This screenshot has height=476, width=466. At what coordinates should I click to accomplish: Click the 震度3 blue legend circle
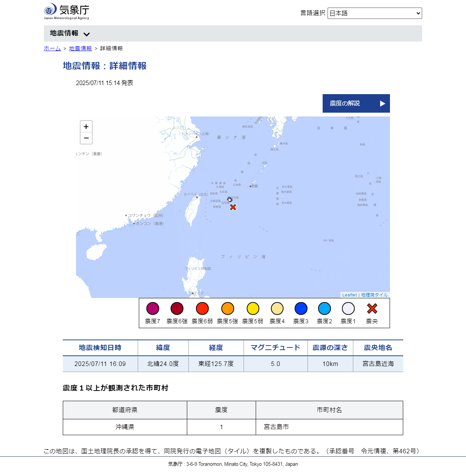pos(301,309)
